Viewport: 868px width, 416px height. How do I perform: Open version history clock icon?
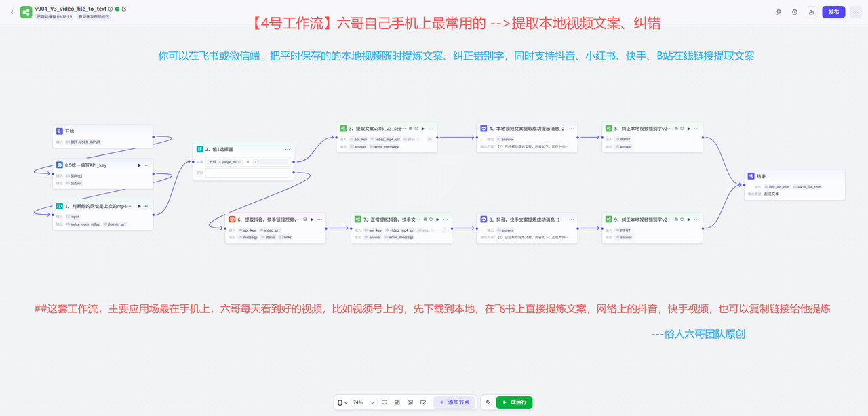(x=795, y=12)
